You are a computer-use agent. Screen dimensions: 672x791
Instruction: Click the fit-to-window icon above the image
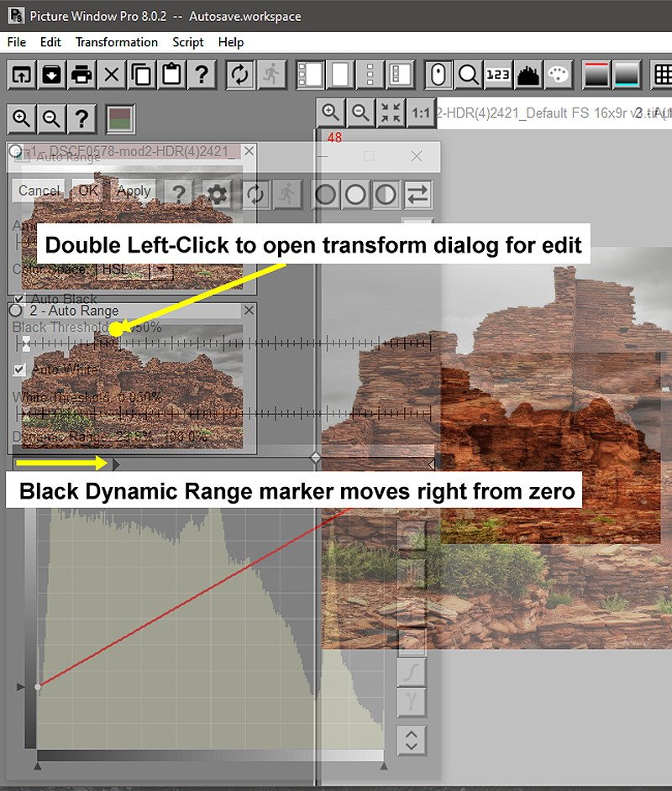coord(391,113)
